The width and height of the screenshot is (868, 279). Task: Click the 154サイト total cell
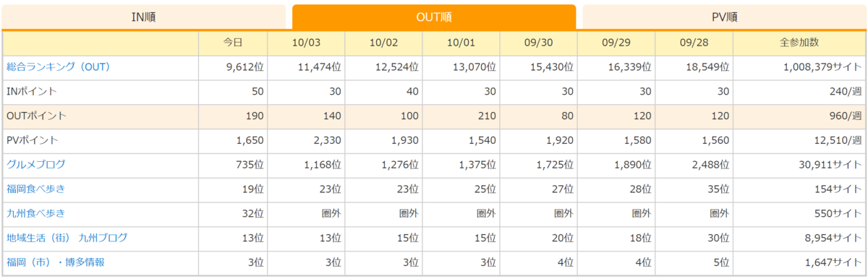(799, 189)
